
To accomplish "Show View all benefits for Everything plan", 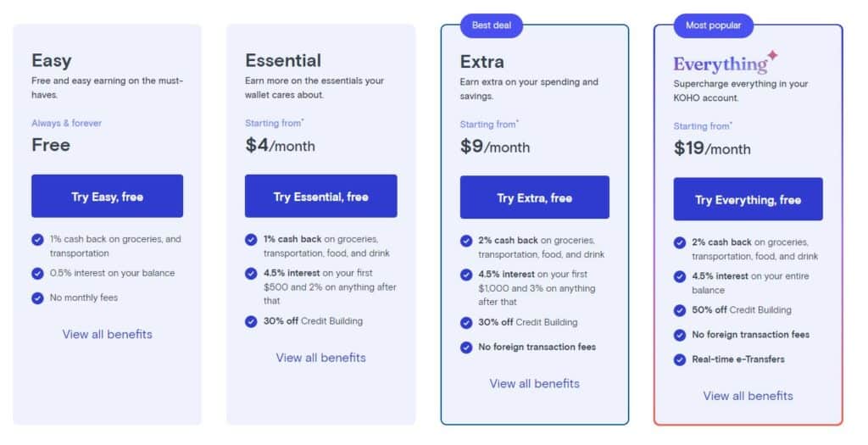I will tap(748, 396).
